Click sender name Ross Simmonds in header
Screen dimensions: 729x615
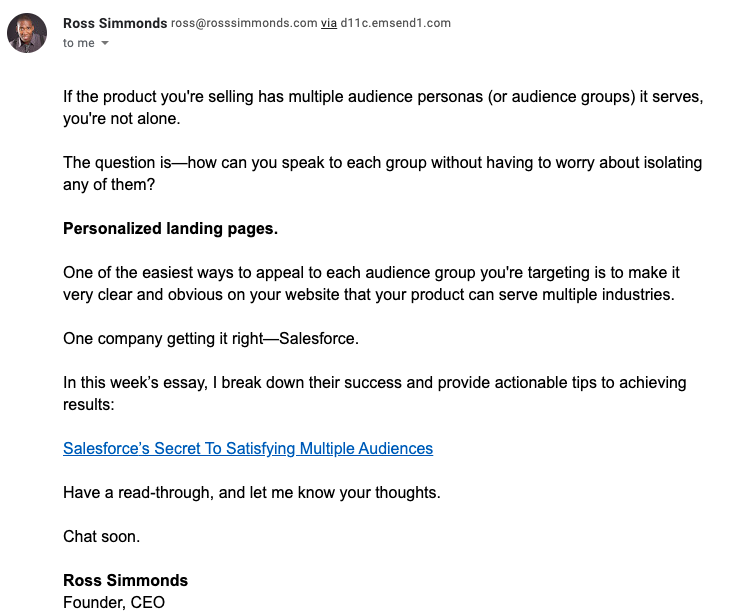click(115, 23)
